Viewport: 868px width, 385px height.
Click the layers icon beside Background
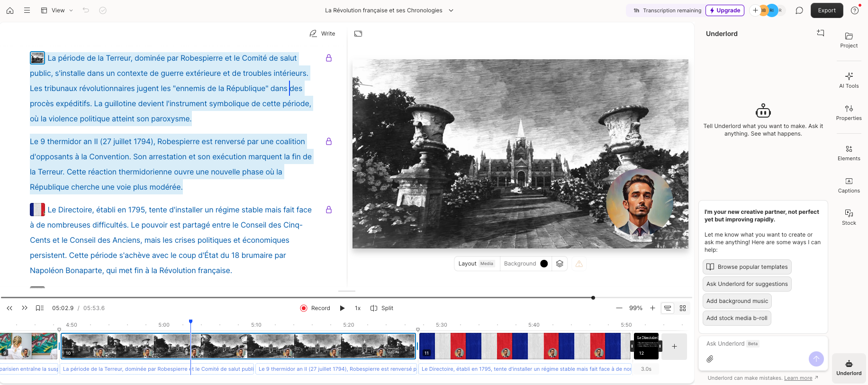click(560, 264)
